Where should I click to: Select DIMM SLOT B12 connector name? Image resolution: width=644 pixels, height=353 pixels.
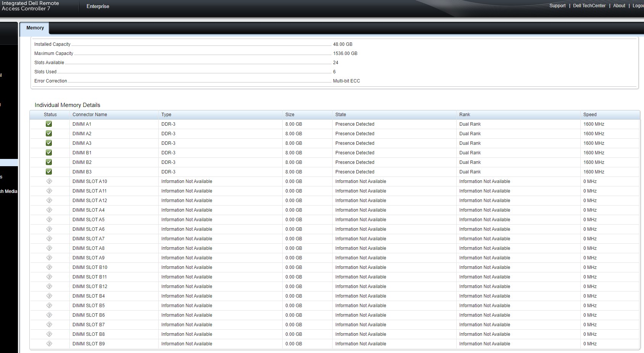(90, 287)
